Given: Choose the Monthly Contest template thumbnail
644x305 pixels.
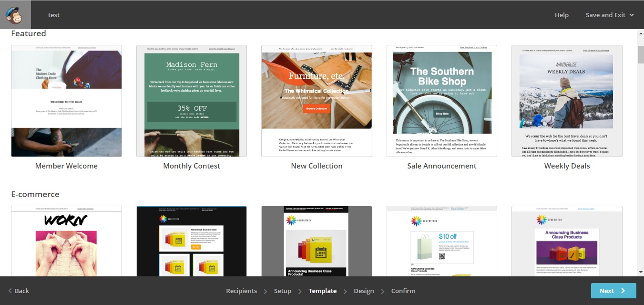Looking at the screenshot, I should [x=191, y=101].
